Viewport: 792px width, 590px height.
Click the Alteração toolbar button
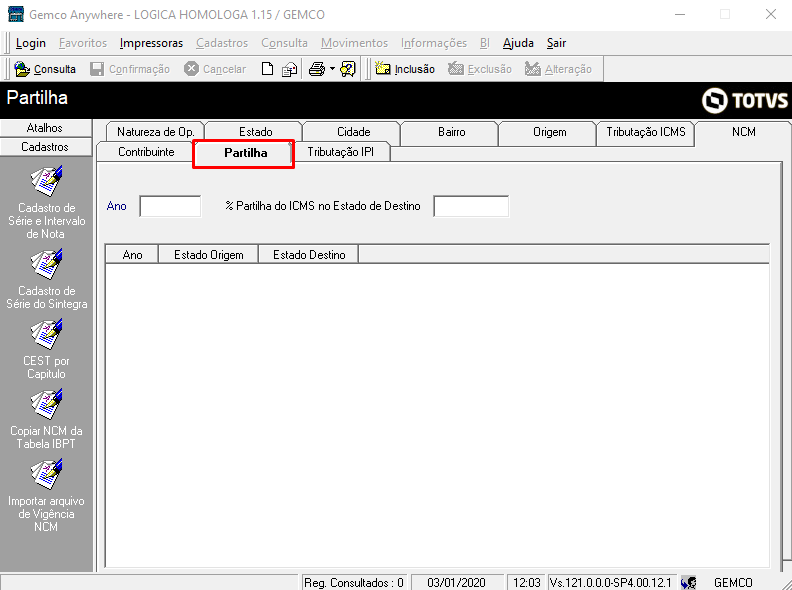tap(558, 69)
